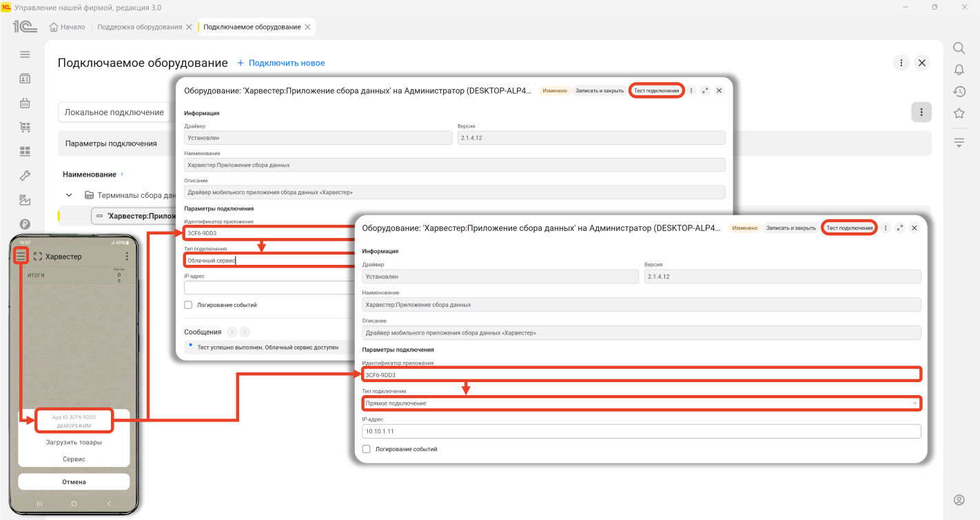980x520 pixels.
Task: Click Записать и закрыть in the direct-connection dialog
Action: pos(790,228)
